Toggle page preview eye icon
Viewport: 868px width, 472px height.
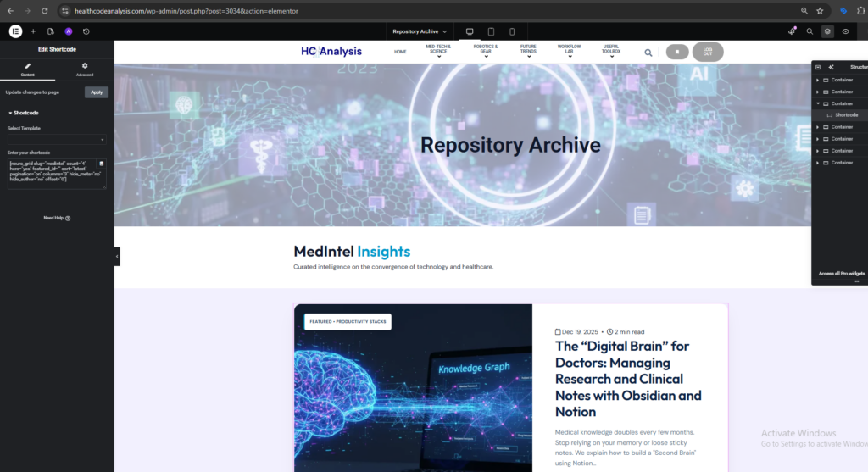pos(845,31)
